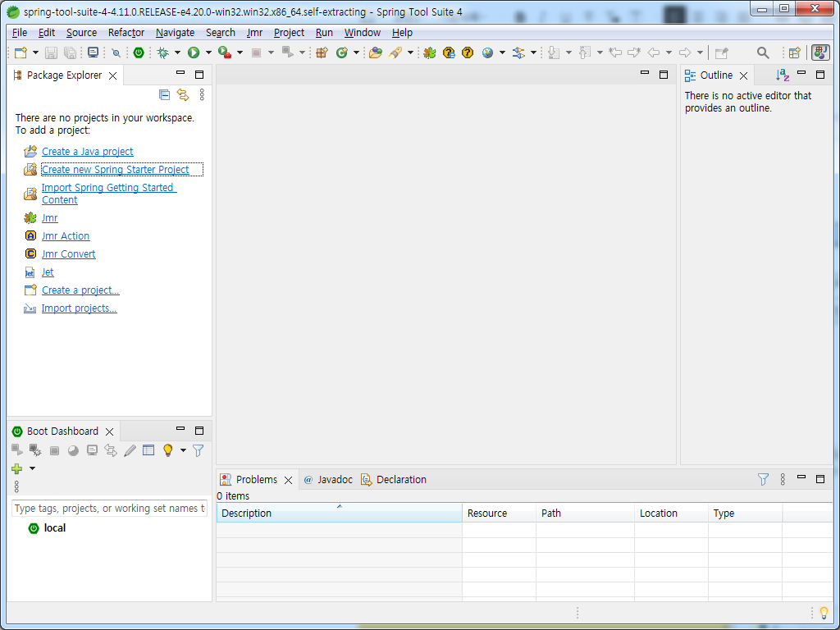Click the New Java Package icon
Image resolution: width=840 pixels, height=630 pixels.
(322, 52)
